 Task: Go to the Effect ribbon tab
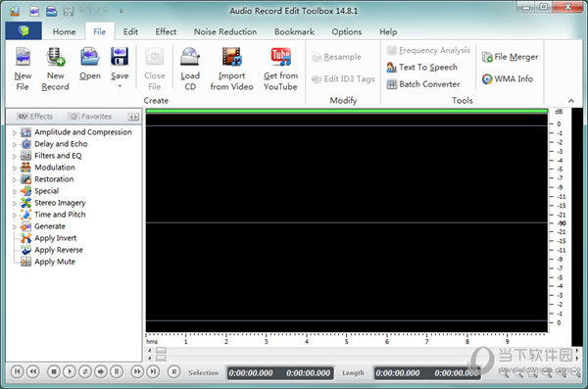tap(166, 32)
